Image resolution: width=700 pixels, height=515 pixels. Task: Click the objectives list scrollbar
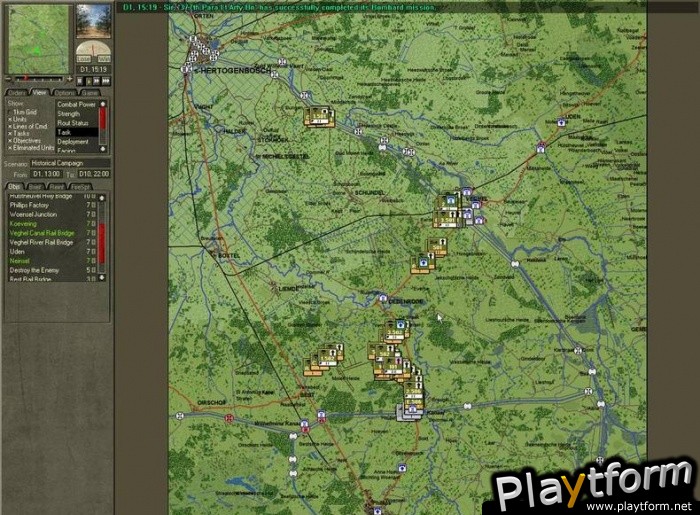(x=102, y=237)
